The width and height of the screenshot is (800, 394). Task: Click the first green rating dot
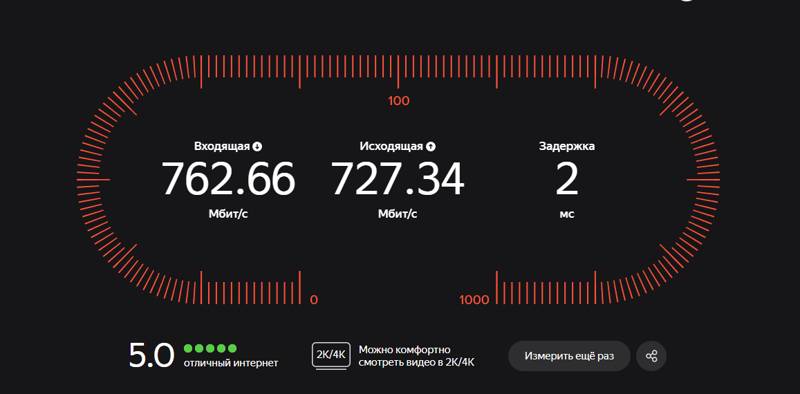pos(188,349)
